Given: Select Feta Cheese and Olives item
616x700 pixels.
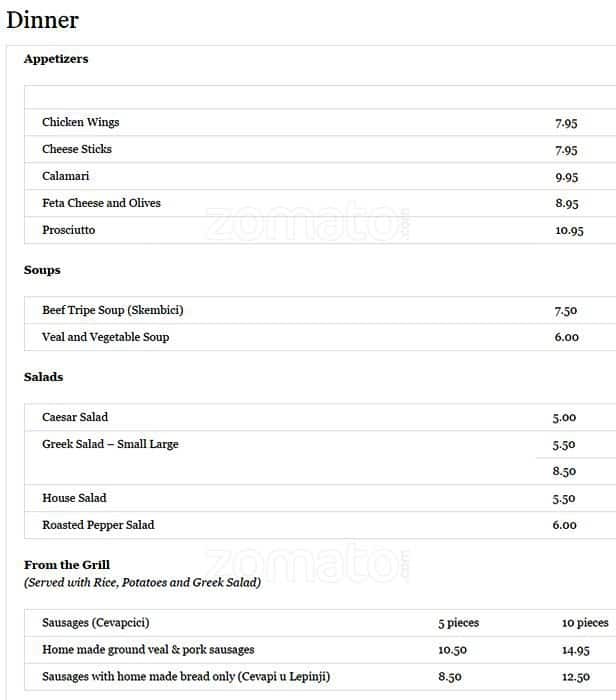Looking at the screenshot, I should point(101,203).
